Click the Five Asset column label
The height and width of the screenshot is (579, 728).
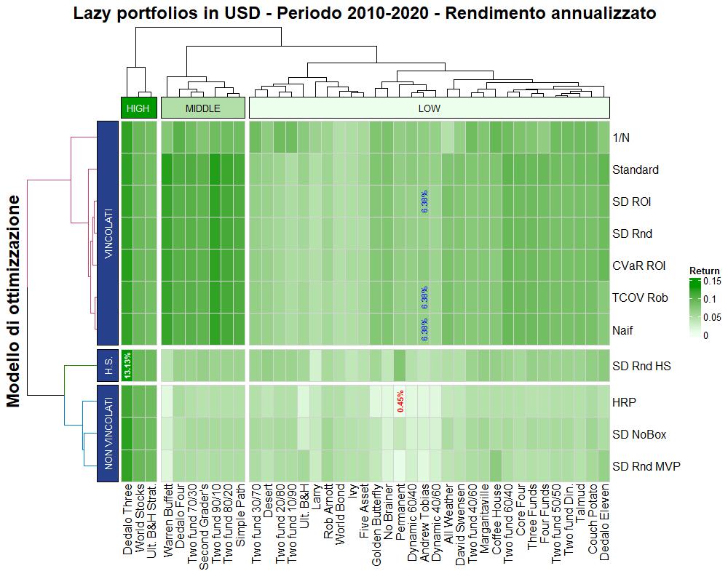pos(363,511)
